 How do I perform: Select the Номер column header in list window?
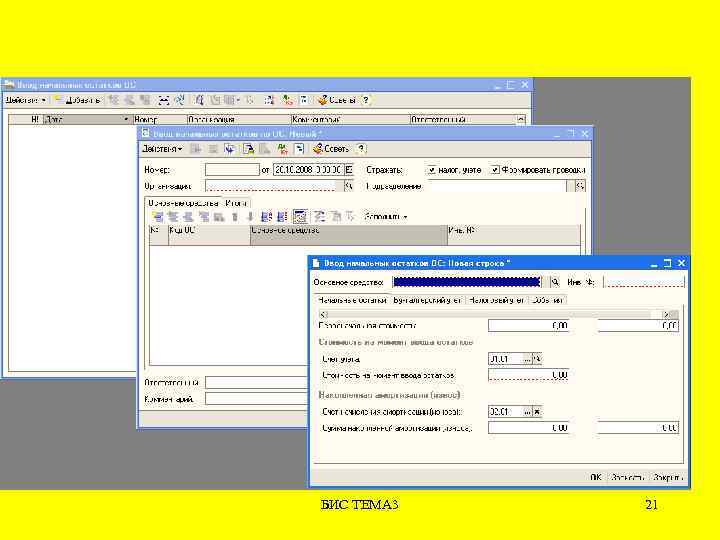click(159, 119)
